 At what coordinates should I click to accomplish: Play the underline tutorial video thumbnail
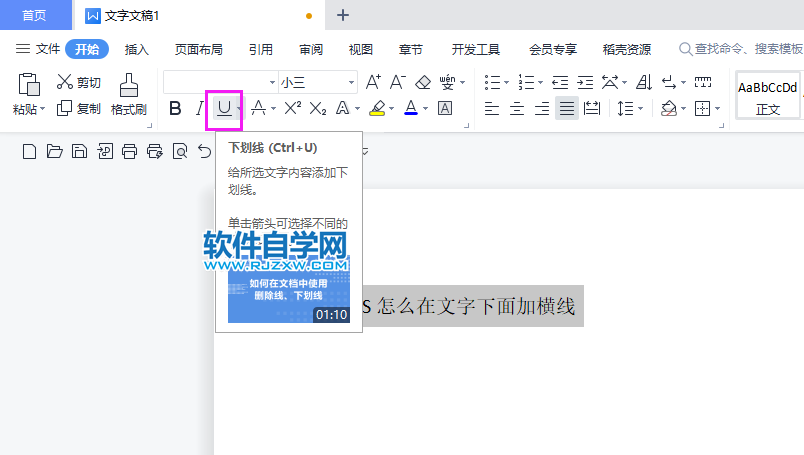(288, 290)
